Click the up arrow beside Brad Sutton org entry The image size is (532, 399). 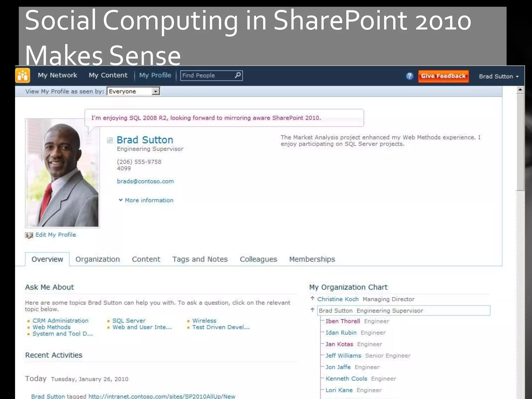312,310
